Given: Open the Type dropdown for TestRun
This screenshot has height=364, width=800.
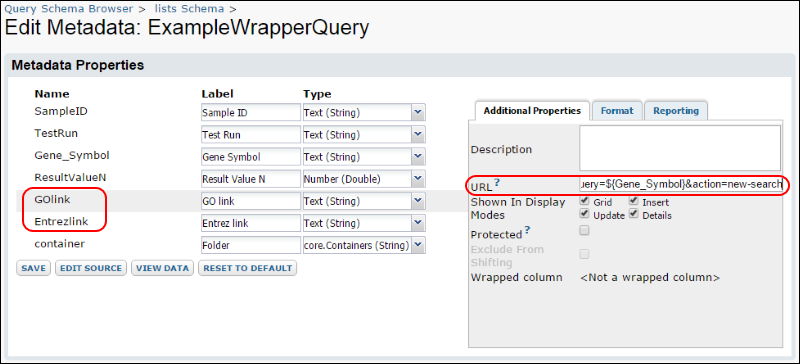Looking at the screenshot, I should (x=418, y=135).
